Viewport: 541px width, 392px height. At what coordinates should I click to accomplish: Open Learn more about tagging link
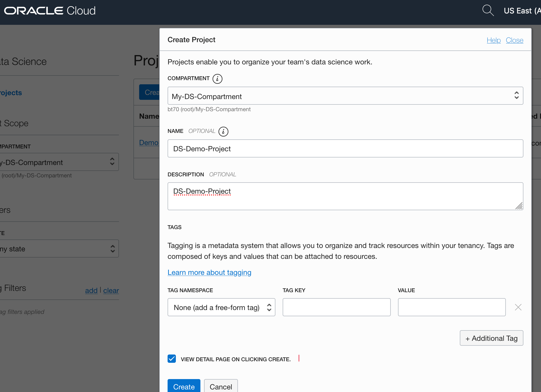[209, 272]
